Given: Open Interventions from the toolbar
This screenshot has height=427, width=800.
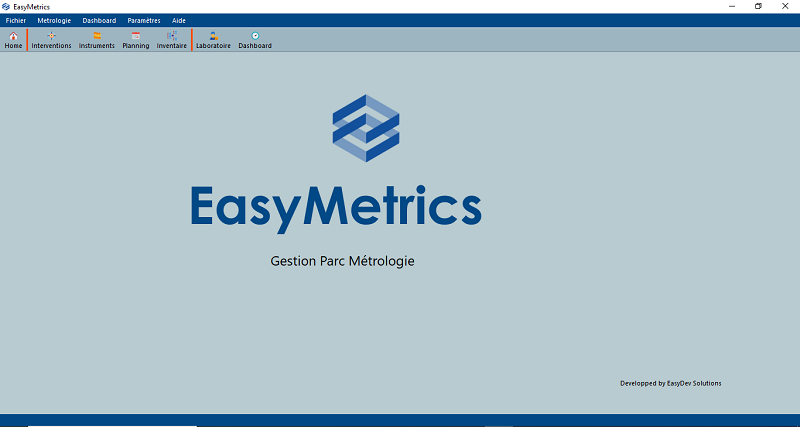Looking at the screenshot, I should click(x=51, y=40).
